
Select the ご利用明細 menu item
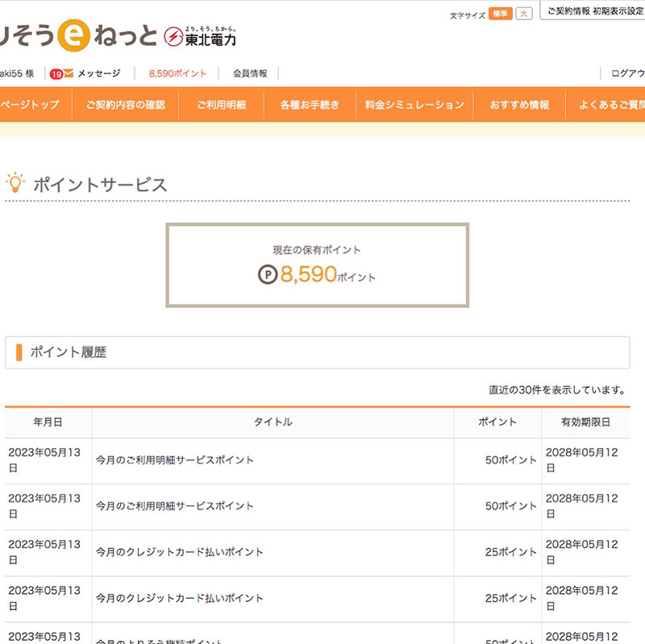[221, 105]
